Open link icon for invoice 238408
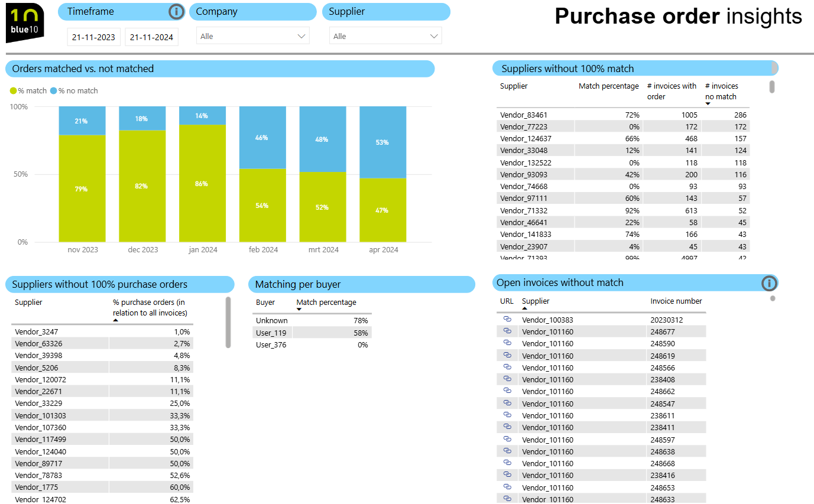The image size is (814, 504). click(x=507, y=379)
